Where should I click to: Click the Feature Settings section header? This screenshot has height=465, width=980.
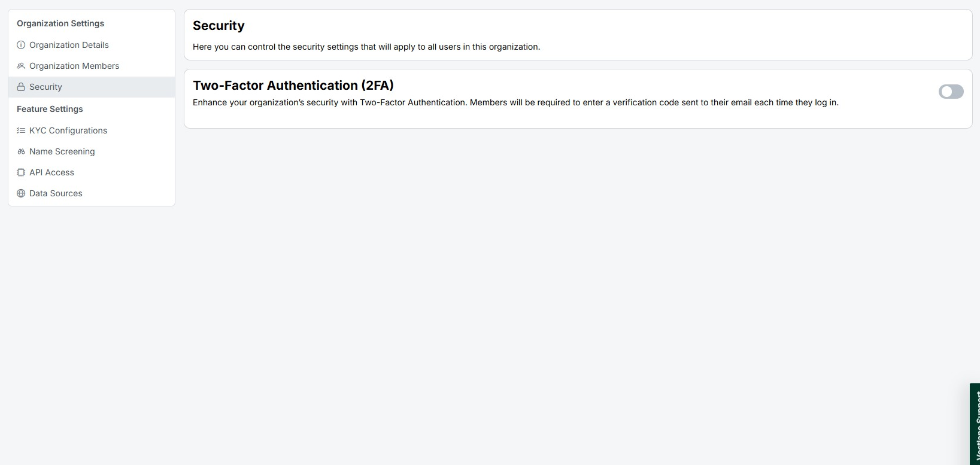coord(50,109)
